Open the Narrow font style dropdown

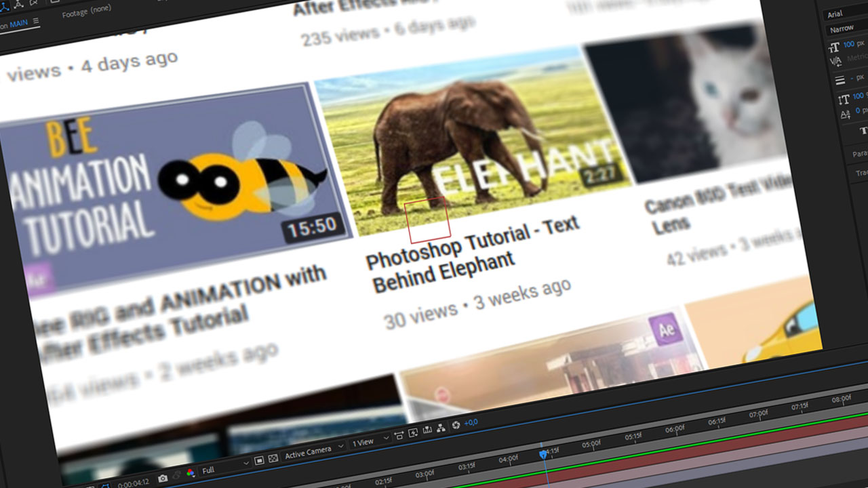click(846, 29)
